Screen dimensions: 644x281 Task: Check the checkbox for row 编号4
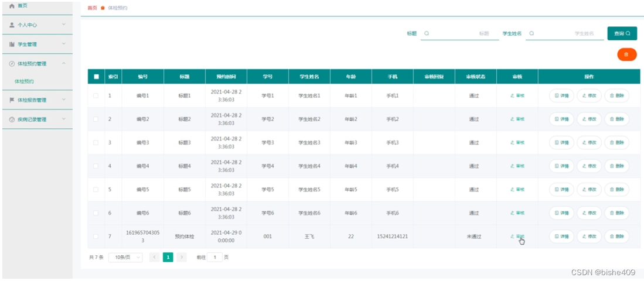tap(96, 166)
